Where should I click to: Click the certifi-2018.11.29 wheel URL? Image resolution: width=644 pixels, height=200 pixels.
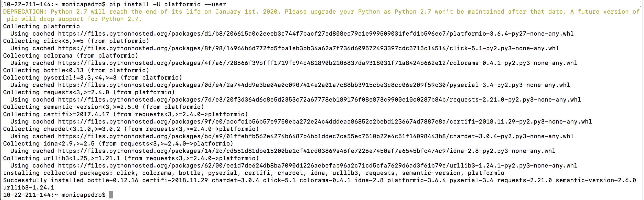[325, 122]
